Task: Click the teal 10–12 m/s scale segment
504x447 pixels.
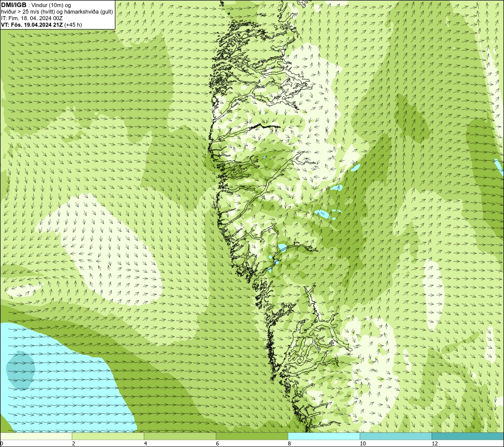Action: click(396, 436)
